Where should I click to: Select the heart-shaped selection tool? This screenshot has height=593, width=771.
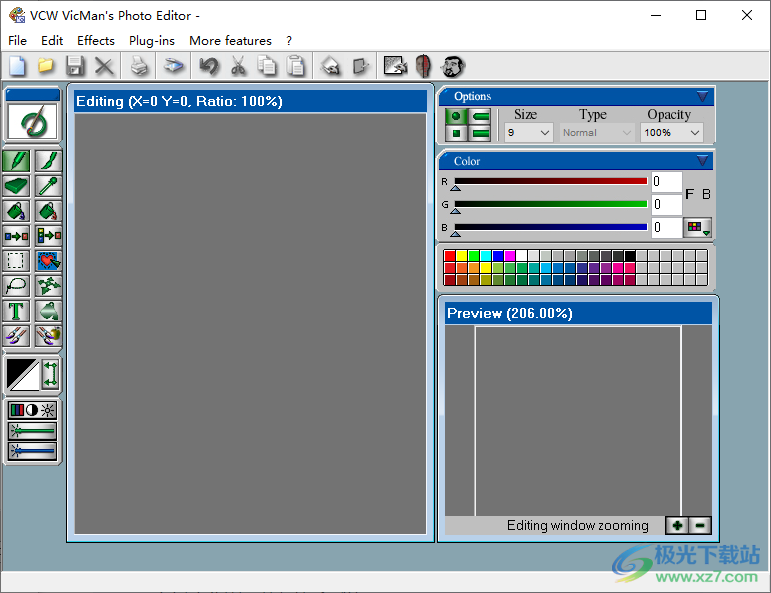(x=48, y=261)
